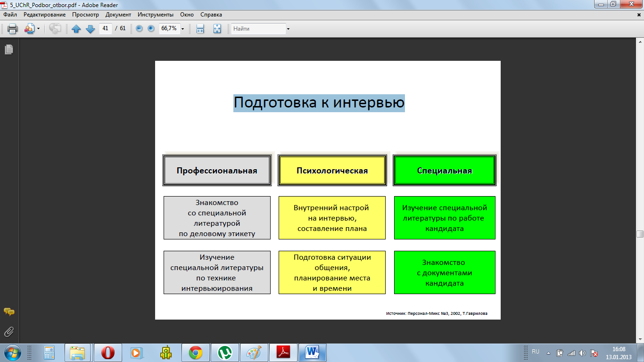The image size is (644, 362).
Task: Click the box about технике интервьюирования
Action: pos(217,272)
